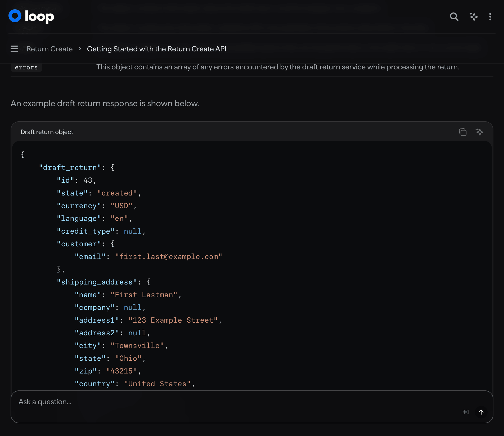Click the "draft_return" key in code

[x=70, y=168]
